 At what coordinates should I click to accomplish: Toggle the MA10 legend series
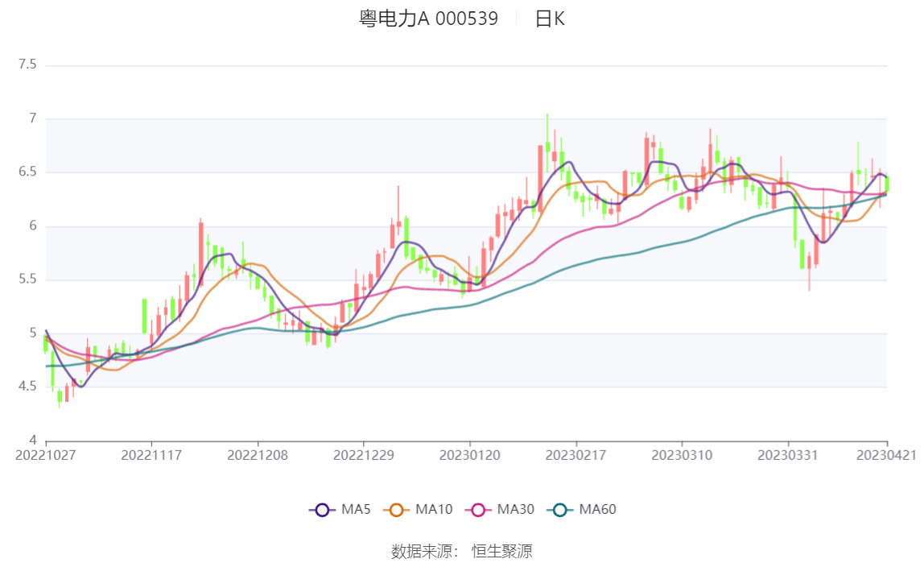pyautogui.click(x=418, y=509)
